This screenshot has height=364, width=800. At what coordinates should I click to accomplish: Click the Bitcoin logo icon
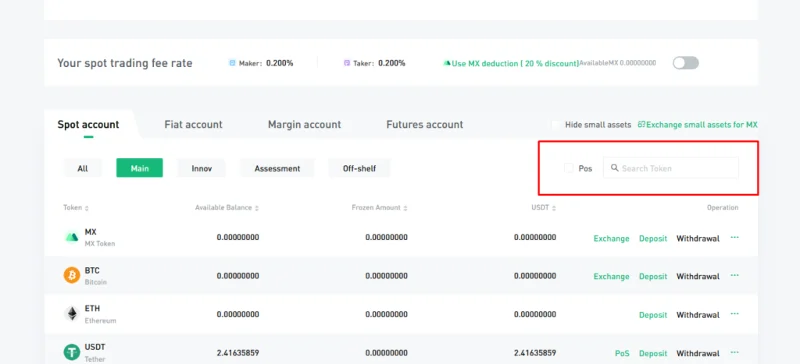71,276
